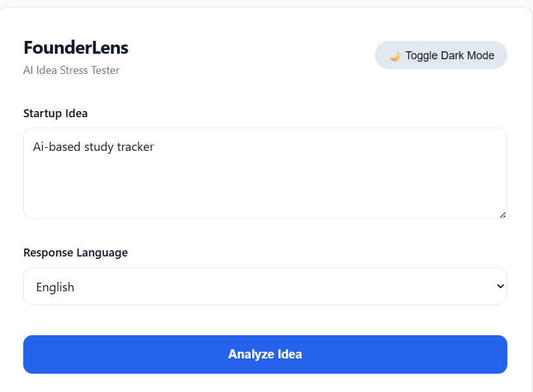Click the word 'tracker' in the idea box

(135, 147)
